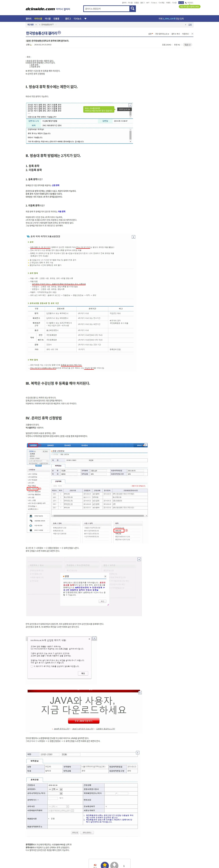Open the 로그인 link in the top bar
The height and width of the screenshot is (868, 219).
[x=181, y=3]
